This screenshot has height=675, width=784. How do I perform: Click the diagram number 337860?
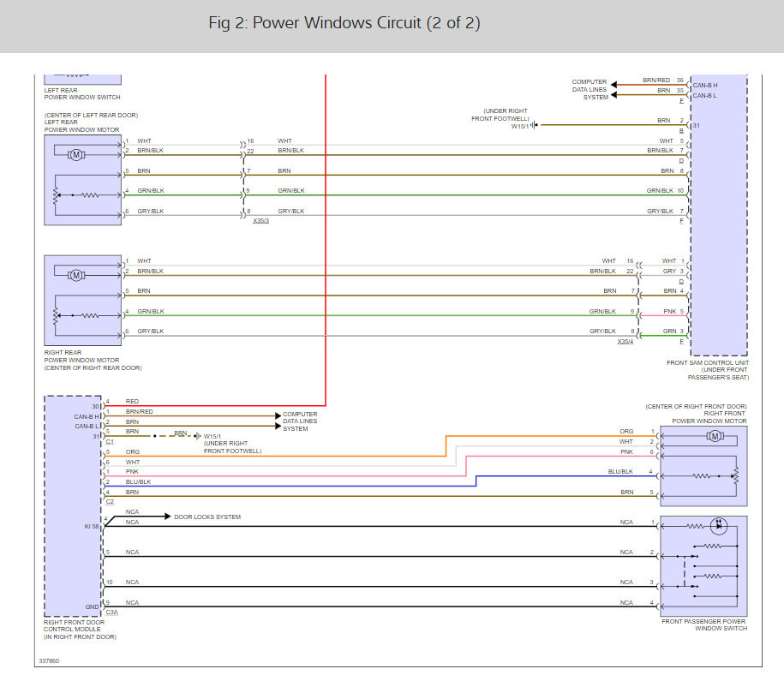click(49, 660)
